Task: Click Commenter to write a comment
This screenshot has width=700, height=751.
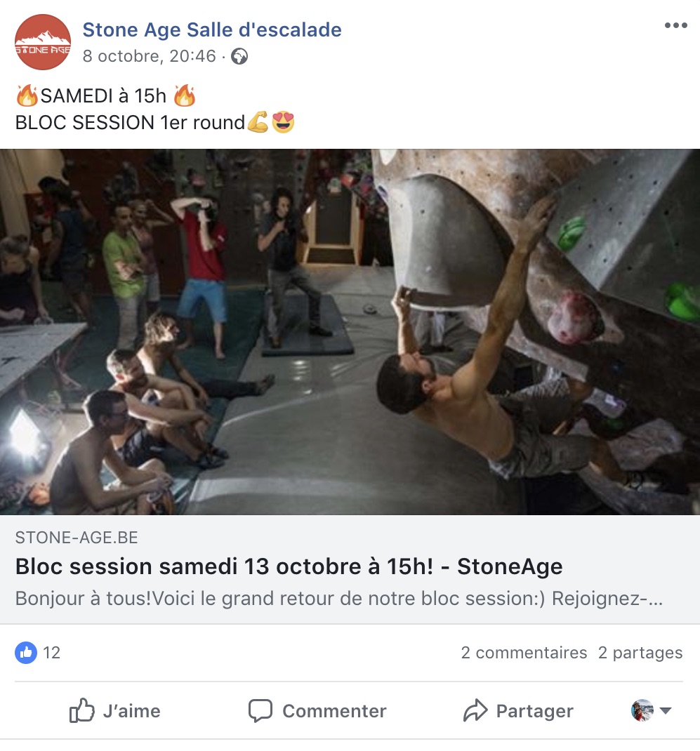Action: [x=317, y=711]
